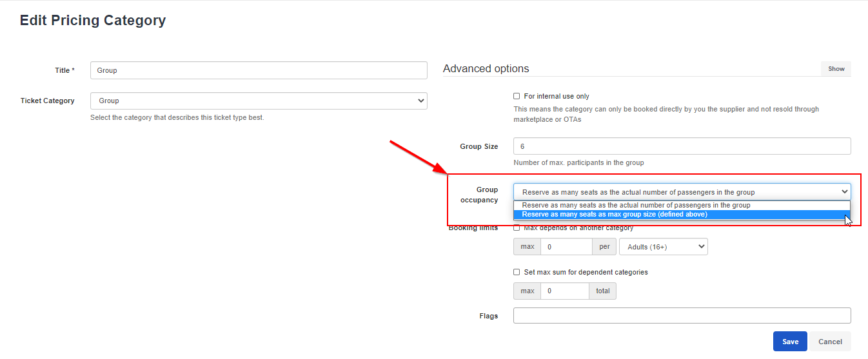868x359 pixels.
Task: Click the Advanced options section heading
Action: click(486, 69)
